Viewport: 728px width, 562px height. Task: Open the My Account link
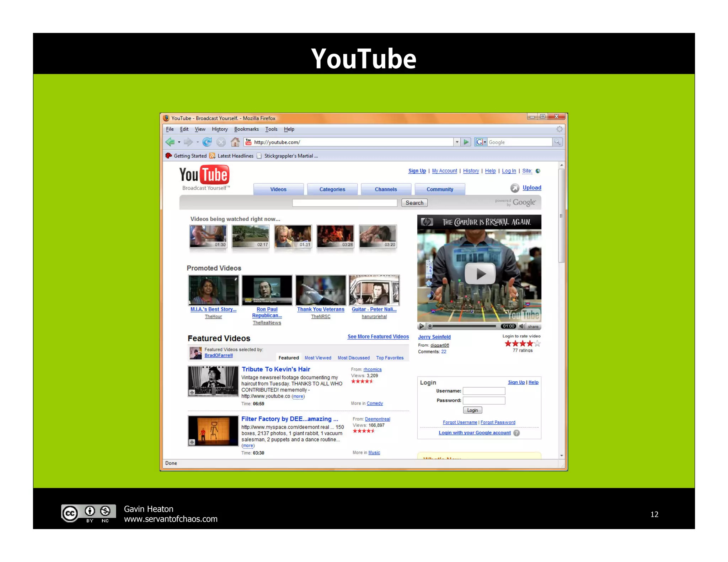(x=444, y=171)
